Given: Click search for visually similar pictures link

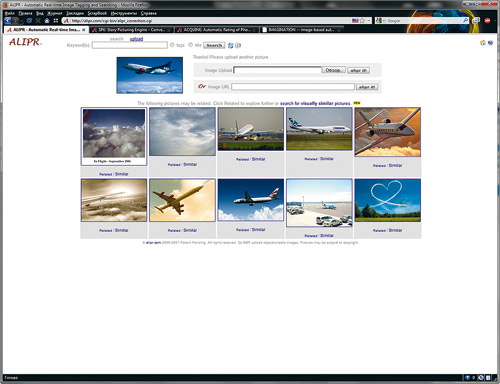Looking at the screenshot, I should (x=315, y=104).
